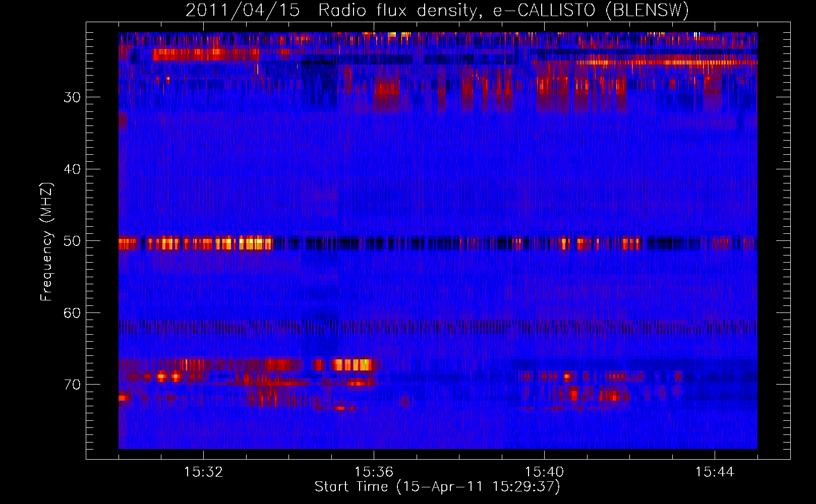This screenshot has height=504, width=816.
Task: Click the bright burst near 67 MHz at 15:35
Action: (352, 364)
